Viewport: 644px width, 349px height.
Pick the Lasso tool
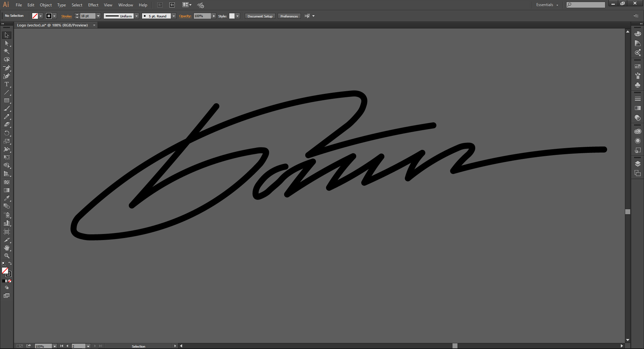pos(7,60)
